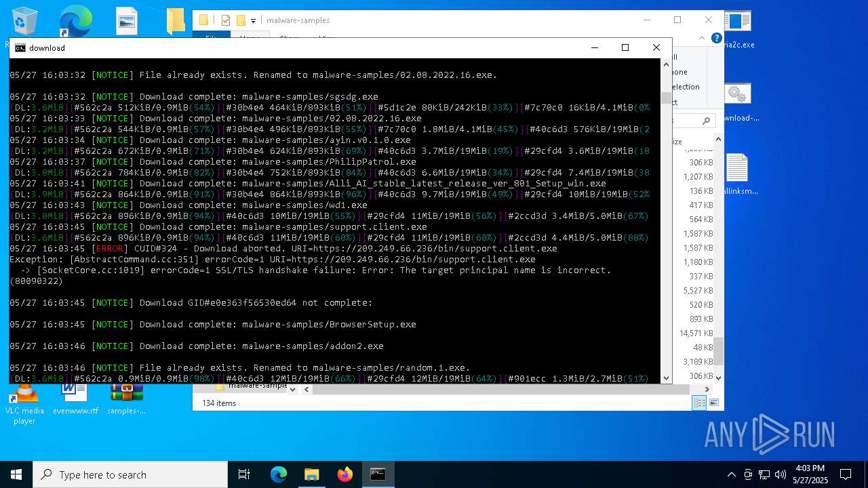
Task: Click the Explorer window folder icon in title bar
Action: (x=203, y=20)
